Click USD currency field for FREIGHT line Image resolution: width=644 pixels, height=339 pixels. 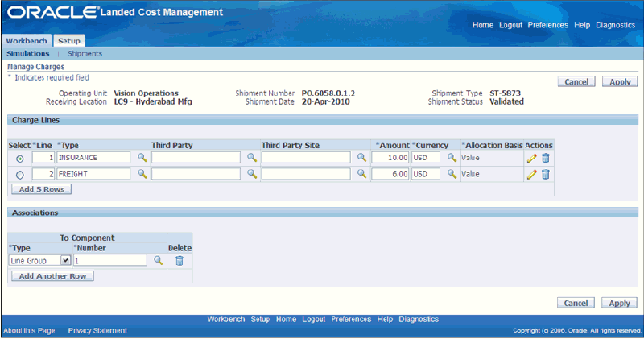tap(426, 174)
